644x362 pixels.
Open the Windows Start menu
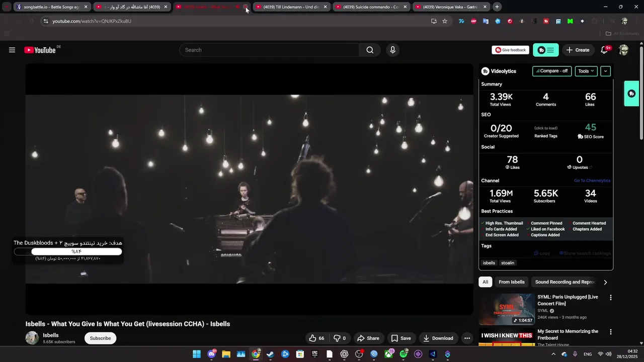click(197, 354)
